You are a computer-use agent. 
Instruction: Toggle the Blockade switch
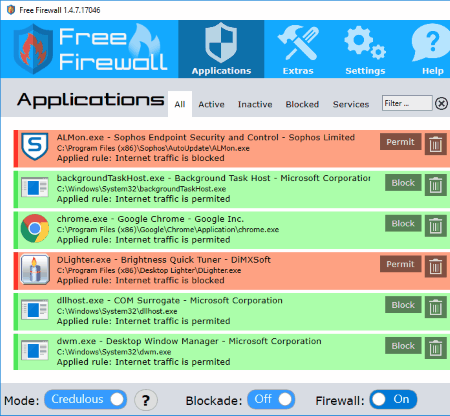tap(271, 399)
